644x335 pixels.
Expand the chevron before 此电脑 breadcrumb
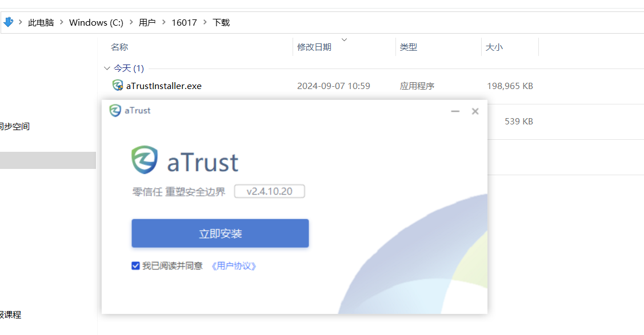20,22
